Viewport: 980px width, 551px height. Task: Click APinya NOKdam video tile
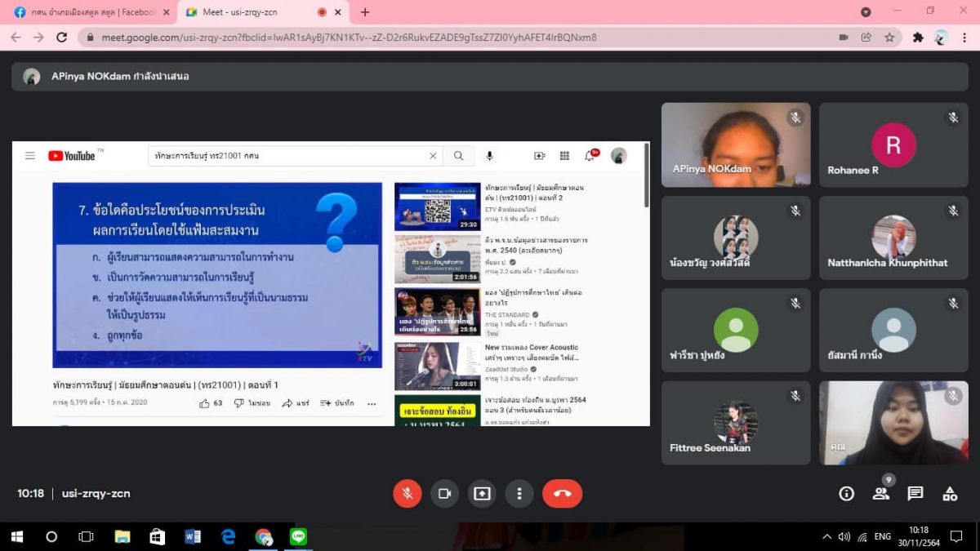(736, 144)
